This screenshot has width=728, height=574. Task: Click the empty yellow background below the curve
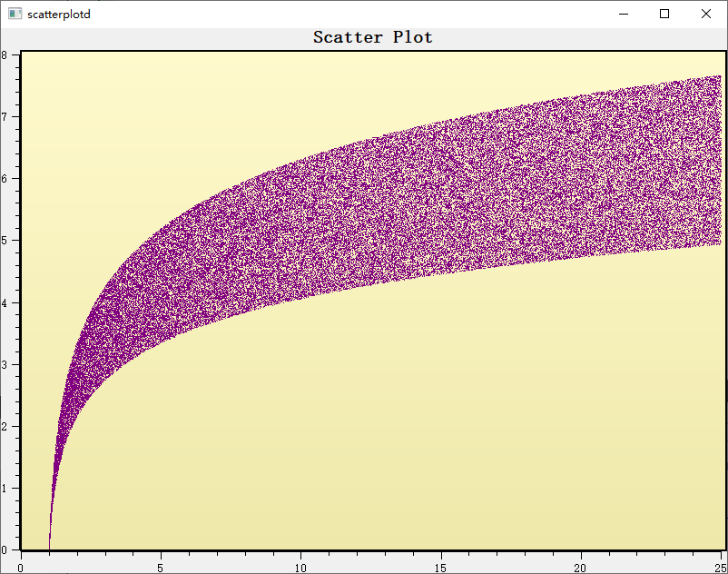pyautogui.click(x=363, y=454)
